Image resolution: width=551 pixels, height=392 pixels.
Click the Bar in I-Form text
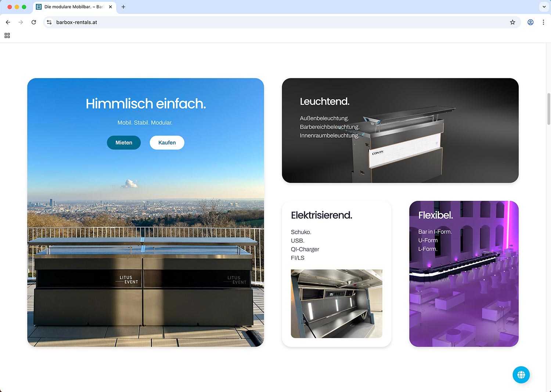pos(435,232)
